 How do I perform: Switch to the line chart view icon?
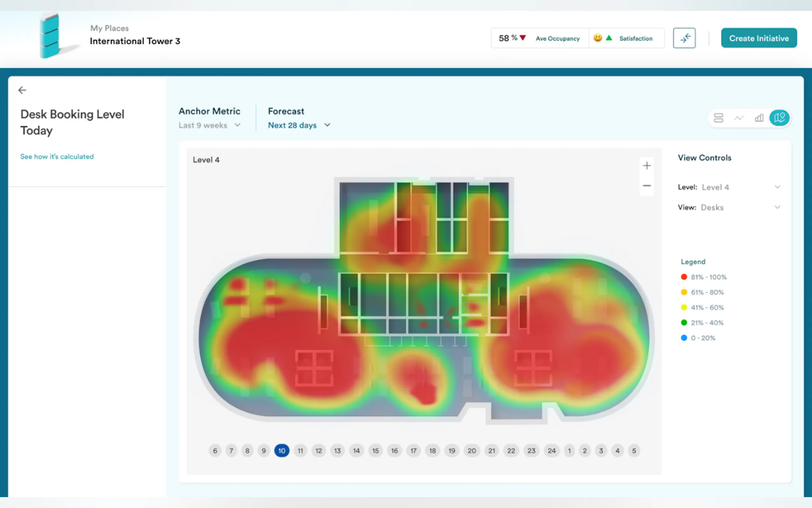pos(738,118)
